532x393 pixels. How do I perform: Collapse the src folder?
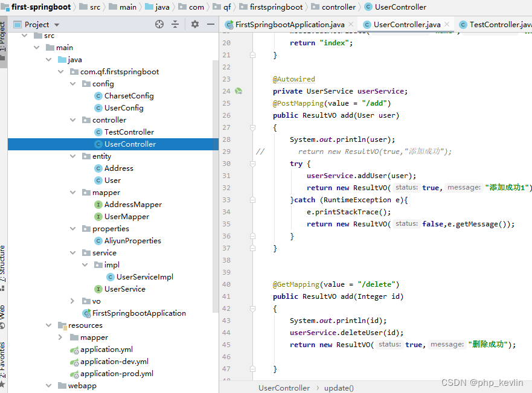click(24, 36)
